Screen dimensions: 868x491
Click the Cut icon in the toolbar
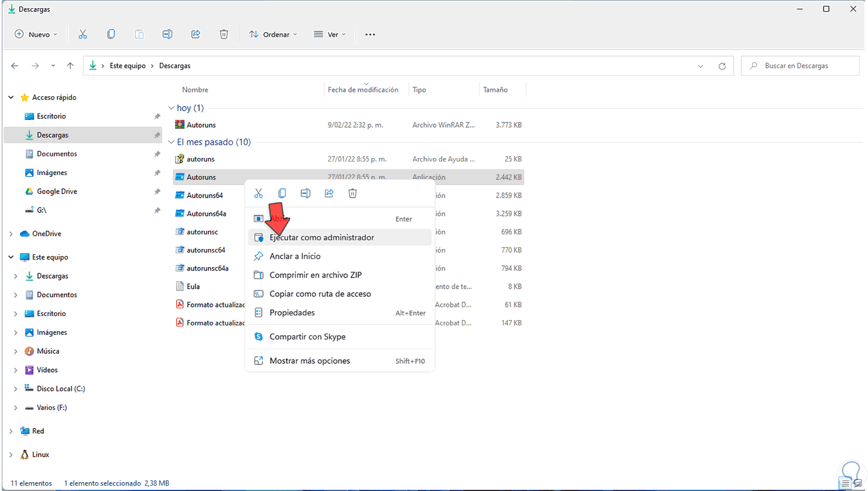83,34
